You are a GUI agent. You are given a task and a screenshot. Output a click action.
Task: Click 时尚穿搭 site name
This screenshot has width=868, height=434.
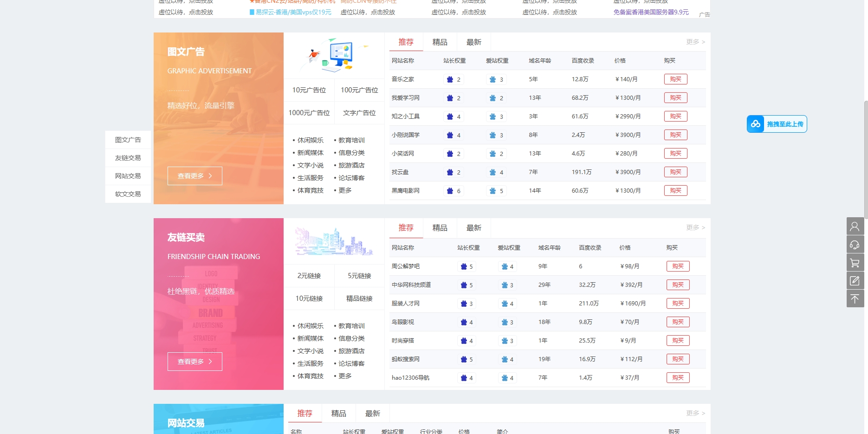coord(403,341)
